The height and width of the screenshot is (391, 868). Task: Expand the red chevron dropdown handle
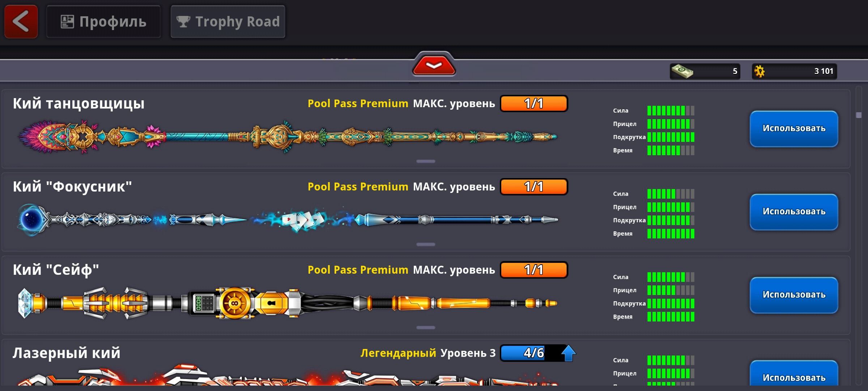434,66
